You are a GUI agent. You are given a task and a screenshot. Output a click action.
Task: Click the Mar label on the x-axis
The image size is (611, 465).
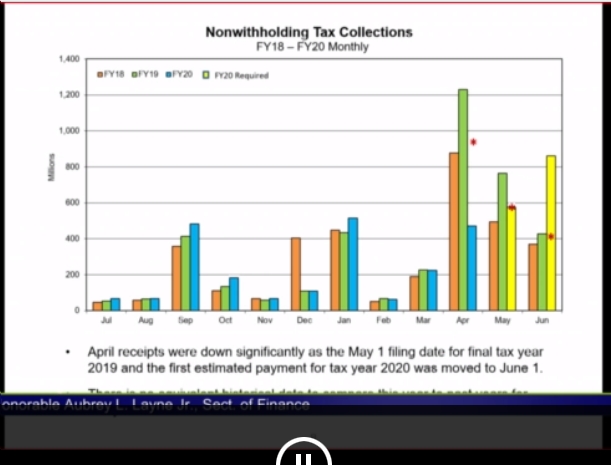click(x=423, y=320)
